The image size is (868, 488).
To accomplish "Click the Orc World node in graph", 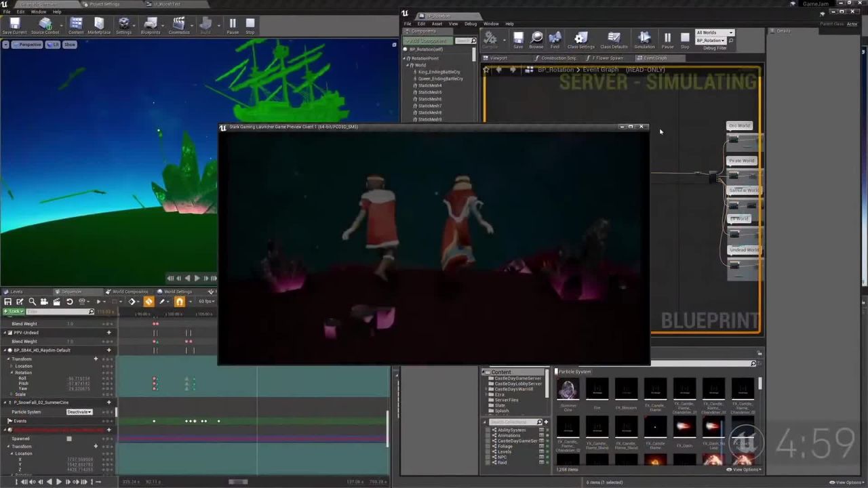I will [x=739, y=125].
